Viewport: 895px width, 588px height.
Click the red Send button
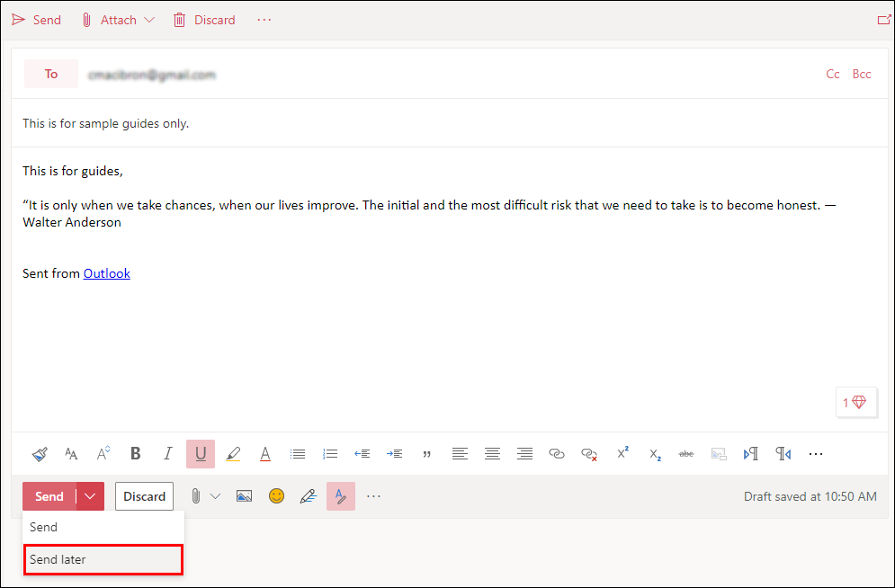pos(49,496)
